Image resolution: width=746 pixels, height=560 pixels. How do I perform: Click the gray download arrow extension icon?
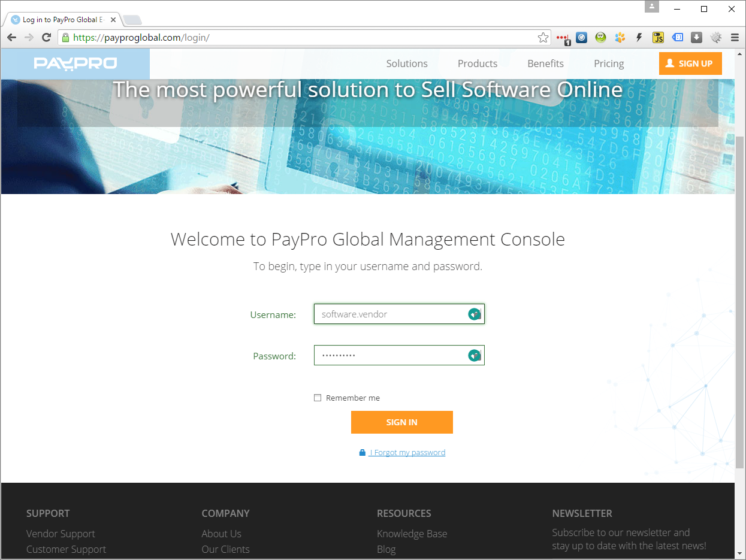coord(696,38)
